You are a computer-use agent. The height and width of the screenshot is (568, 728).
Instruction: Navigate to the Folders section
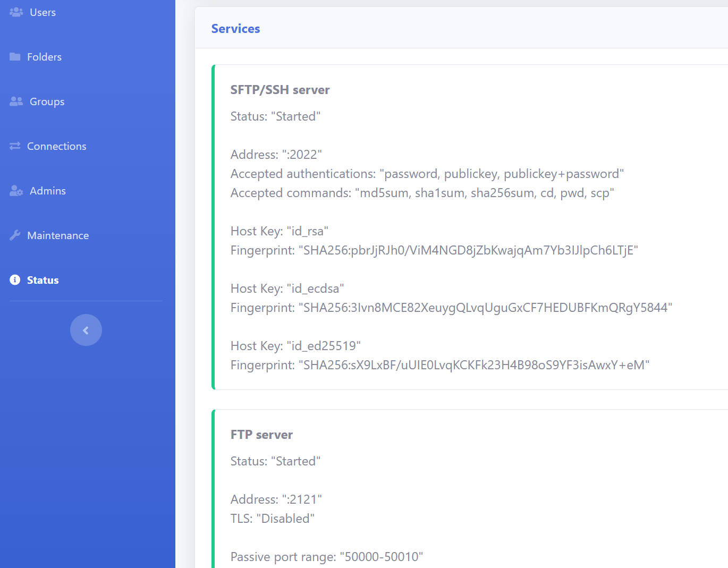point(44,56)
